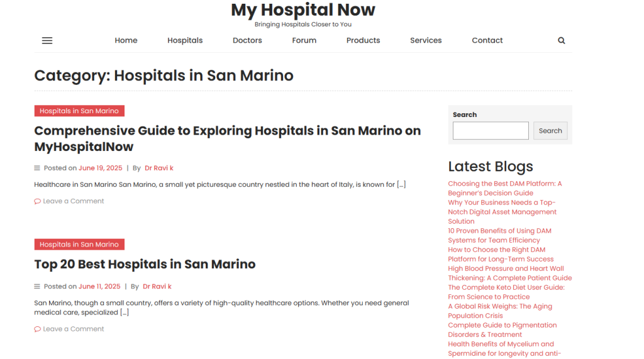644x359 pixels.
Task: Open the Hospitals menu item
Action: 185,40
